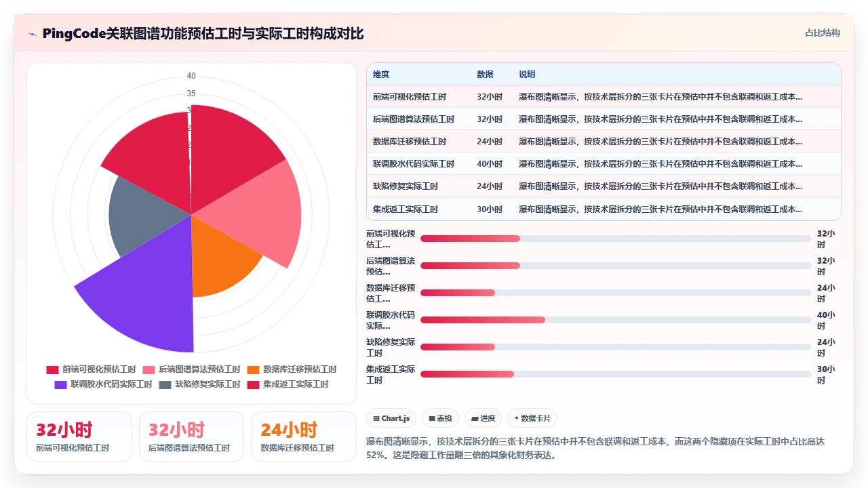This screenshot has height=488, width=868.
Task: Click the 占比结构 badge in the header
Action: [823, 33]
